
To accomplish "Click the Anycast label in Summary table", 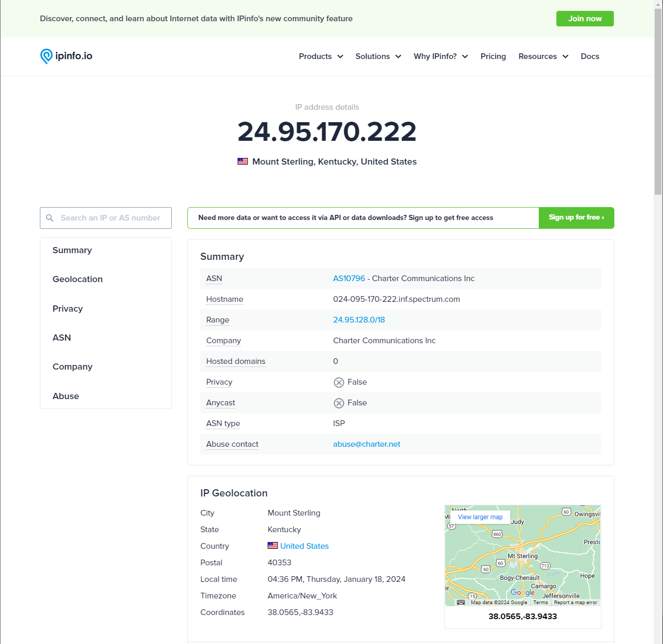I will pos(220,403).
